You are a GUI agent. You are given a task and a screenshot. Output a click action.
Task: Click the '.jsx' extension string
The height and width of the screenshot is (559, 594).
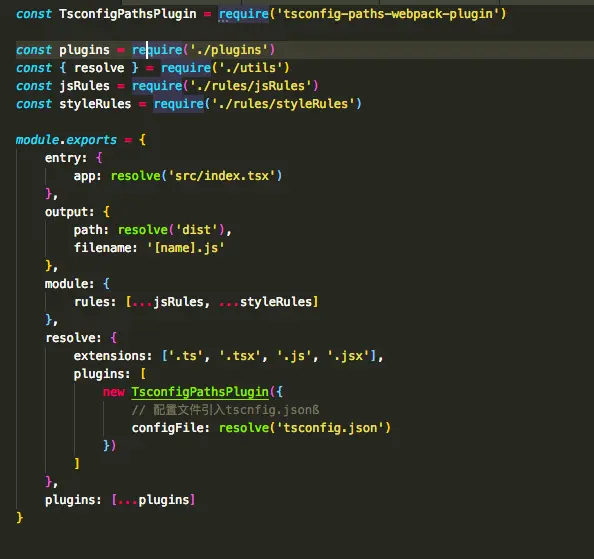click(x=349, y=356)
